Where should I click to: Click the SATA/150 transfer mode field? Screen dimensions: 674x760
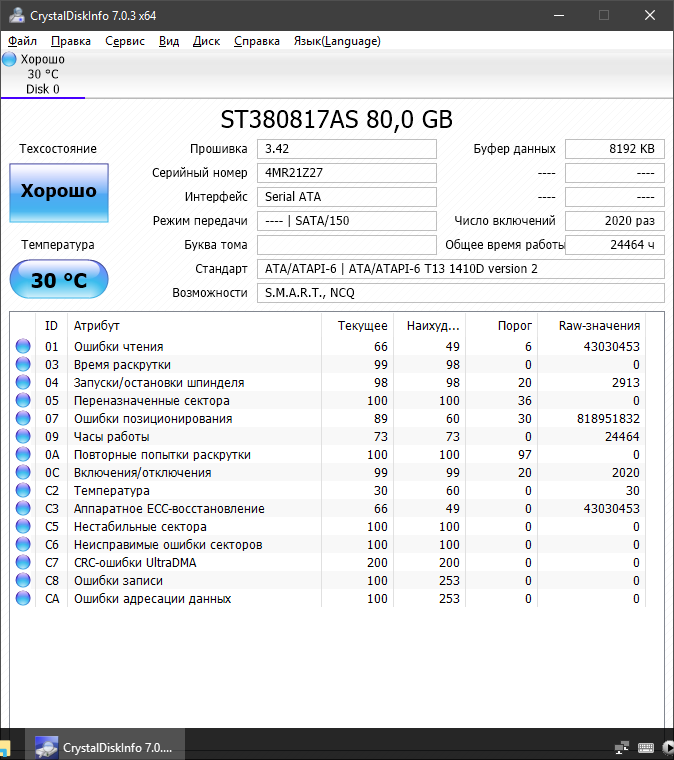tap(346, 221)
